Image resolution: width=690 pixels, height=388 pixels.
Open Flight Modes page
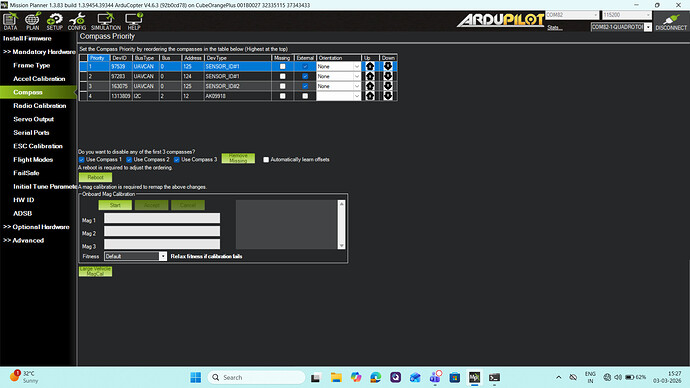tap(33, 160)
